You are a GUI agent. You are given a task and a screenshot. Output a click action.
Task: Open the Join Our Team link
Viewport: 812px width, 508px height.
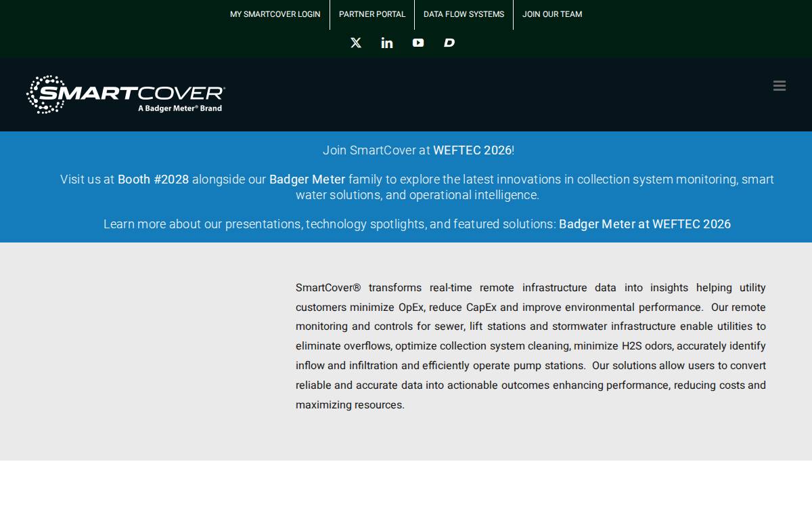552,14
